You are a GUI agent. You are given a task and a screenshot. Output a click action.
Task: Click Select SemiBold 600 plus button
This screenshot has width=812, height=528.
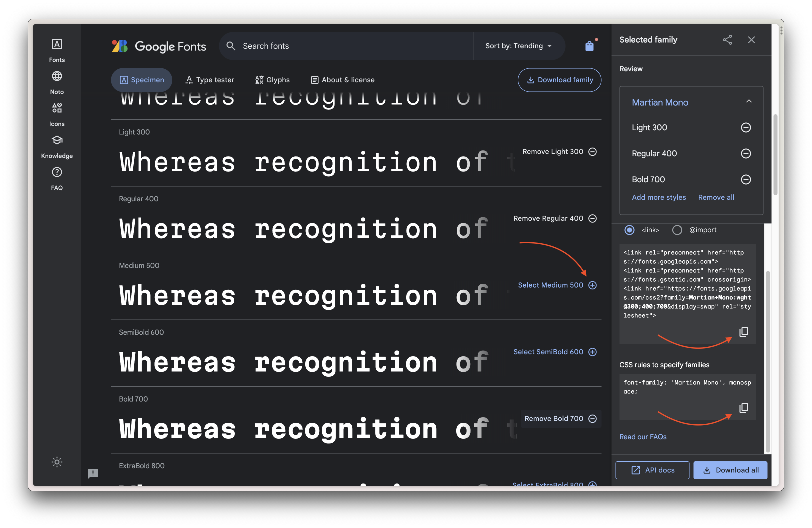pos(592,352)
